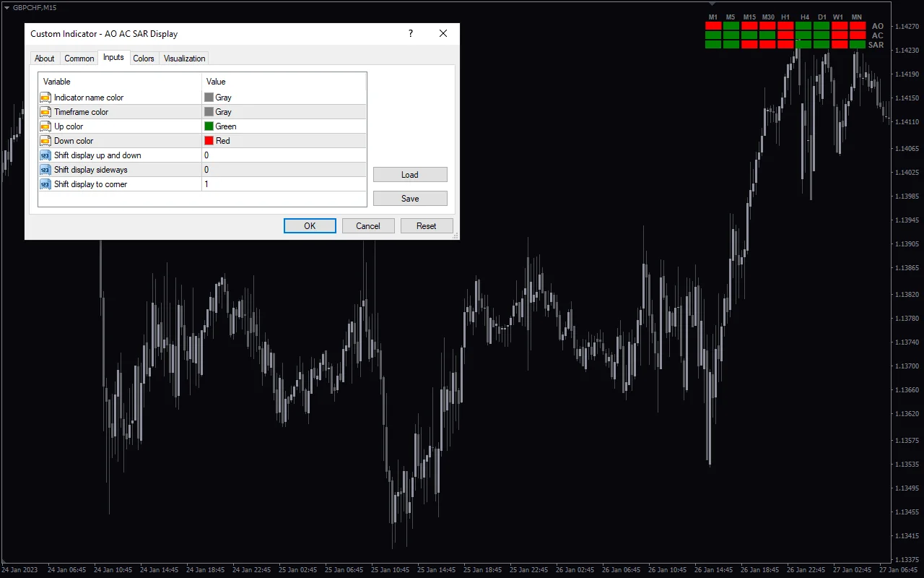
Task: Click the integer icon for Shift display to corner
Action: click(45, 184)
